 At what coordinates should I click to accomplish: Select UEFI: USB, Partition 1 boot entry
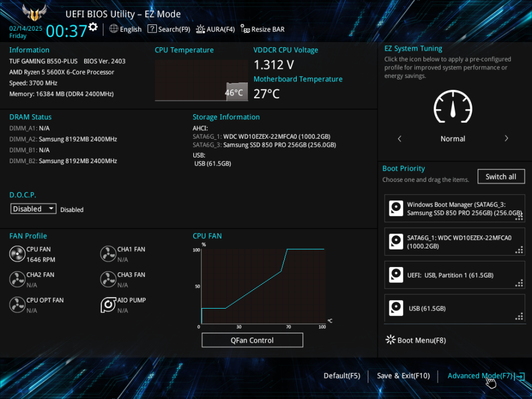click(x=455, y=275)
